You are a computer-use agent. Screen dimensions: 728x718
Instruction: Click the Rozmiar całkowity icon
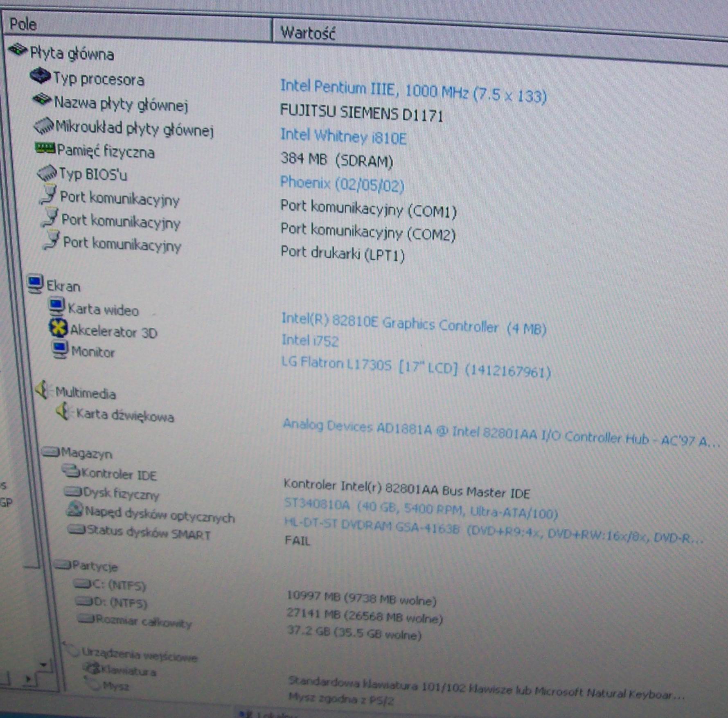click(x=86, y=619)
